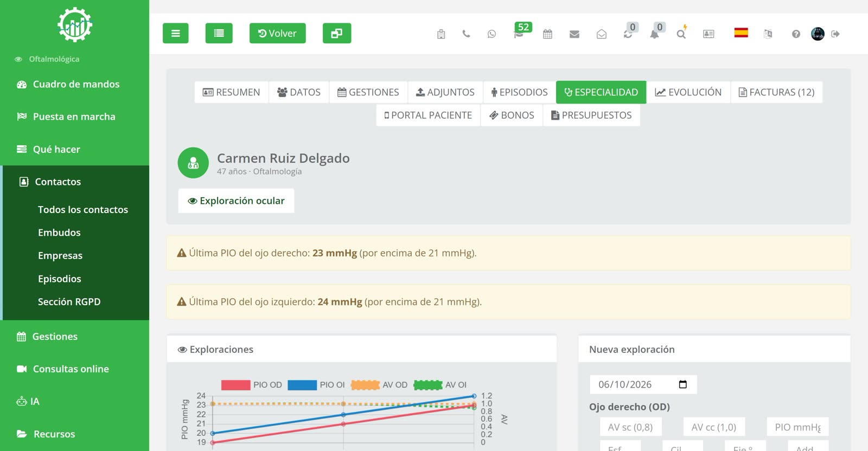Viewport: 868px width, 451px height.
Task: Switch to the RESUMEN tab
Action: 232,92
